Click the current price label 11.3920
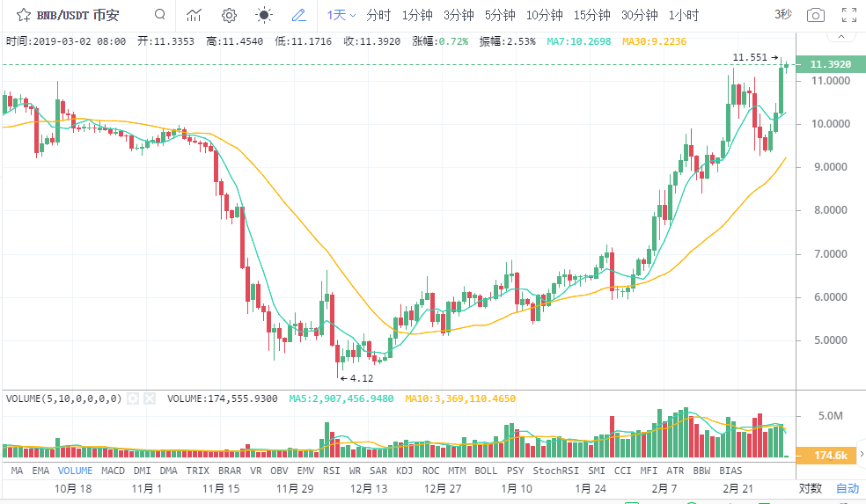The image size is (866, 504). [x=831, y=64]
